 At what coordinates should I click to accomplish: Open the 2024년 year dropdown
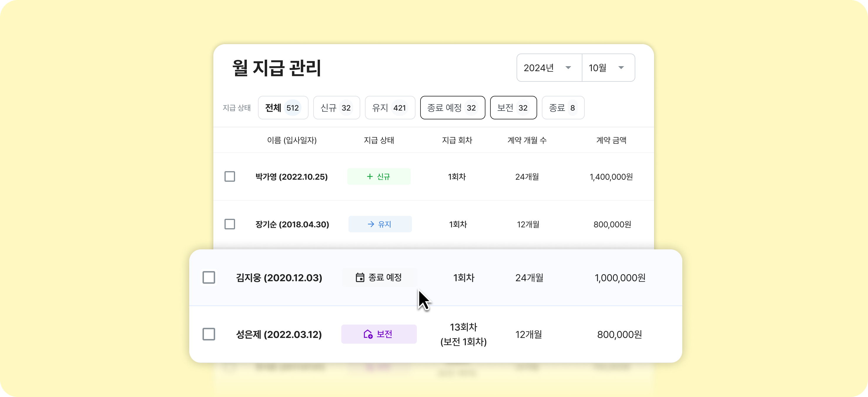click(x=549, y=68)
